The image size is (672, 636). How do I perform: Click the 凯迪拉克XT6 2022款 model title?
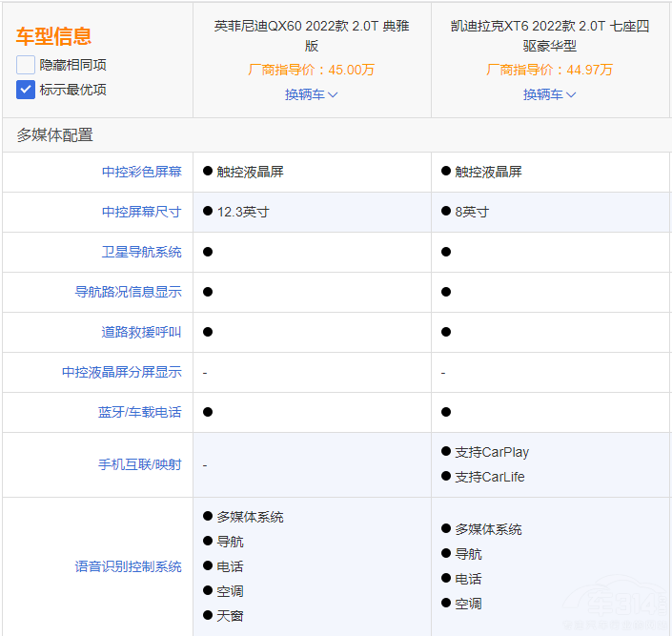point(550,35)
